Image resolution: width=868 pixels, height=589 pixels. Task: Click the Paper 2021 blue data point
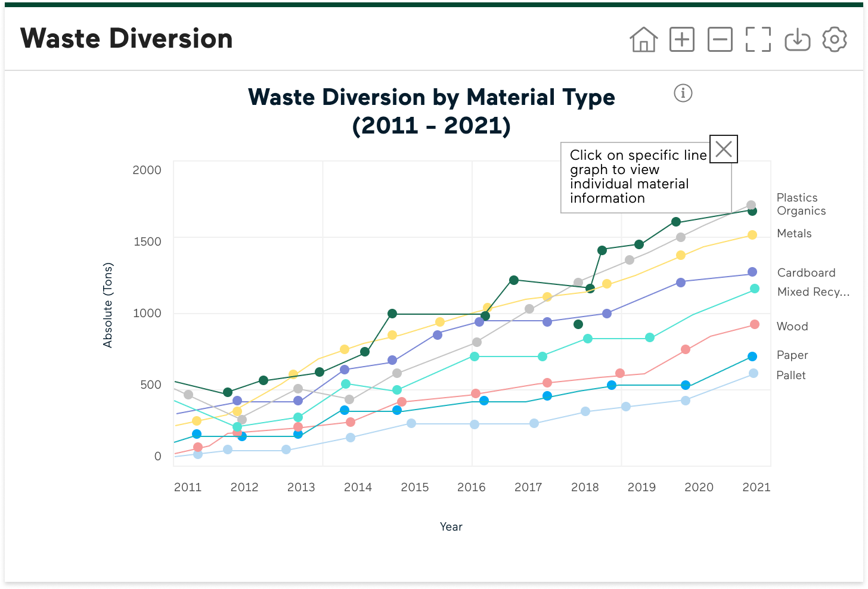pos(752,356)
